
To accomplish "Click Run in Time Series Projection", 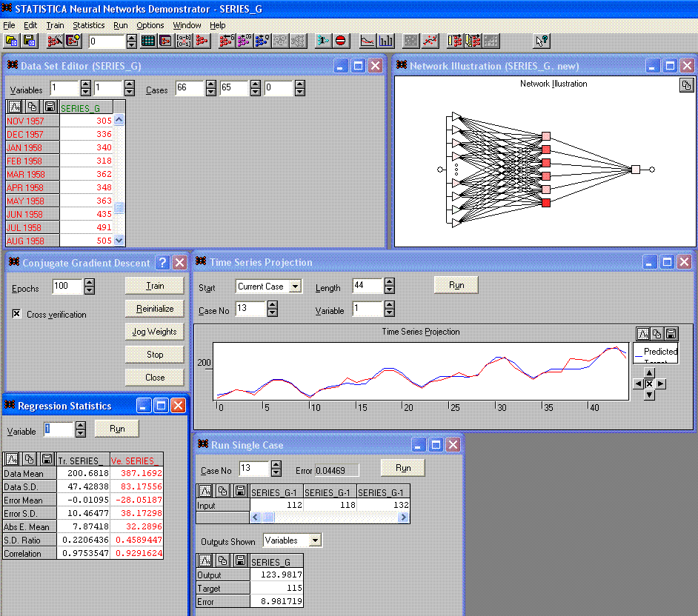I will click(456, 285).
